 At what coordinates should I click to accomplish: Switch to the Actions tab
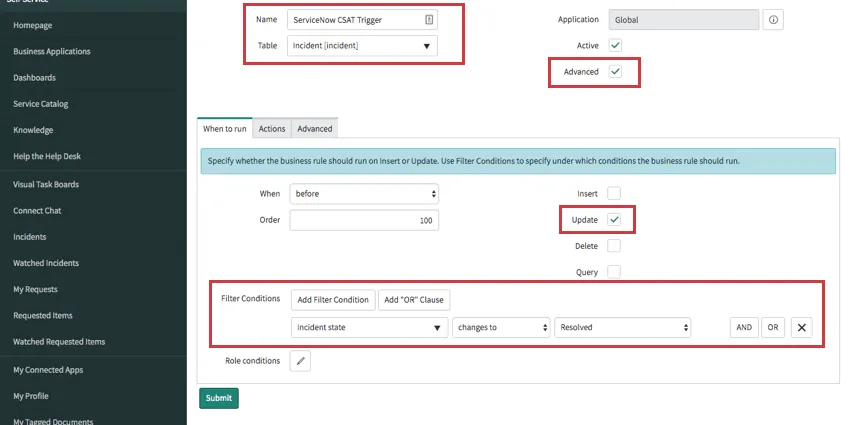pyautogui.click(x=272, y=129)
